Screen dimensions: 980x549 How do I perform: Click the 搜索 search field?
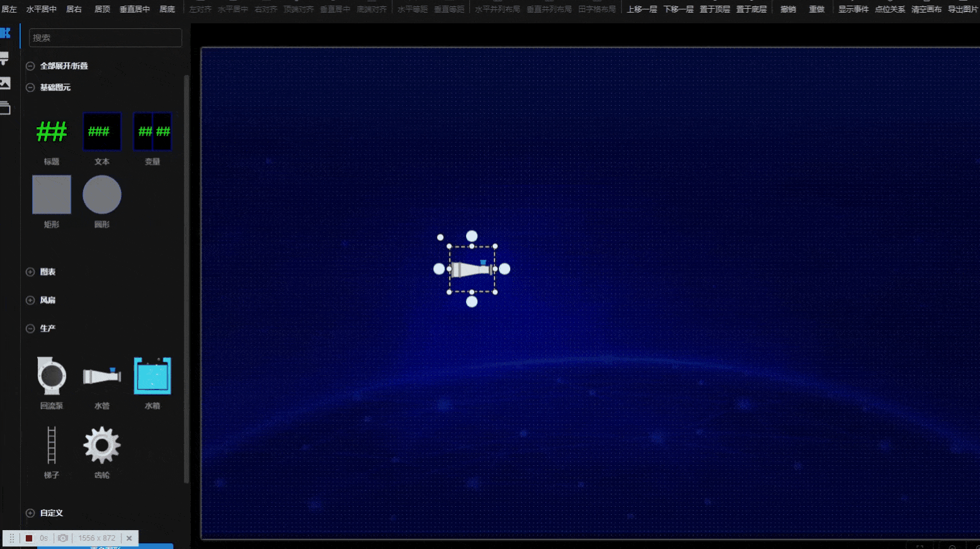(x=105, y=38)
